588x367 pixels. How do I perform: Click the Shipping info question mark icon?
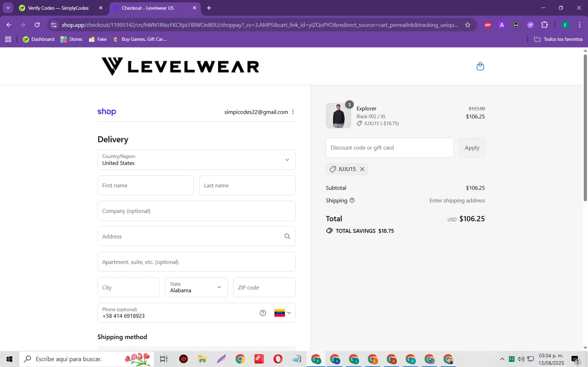tap(352, 200)
